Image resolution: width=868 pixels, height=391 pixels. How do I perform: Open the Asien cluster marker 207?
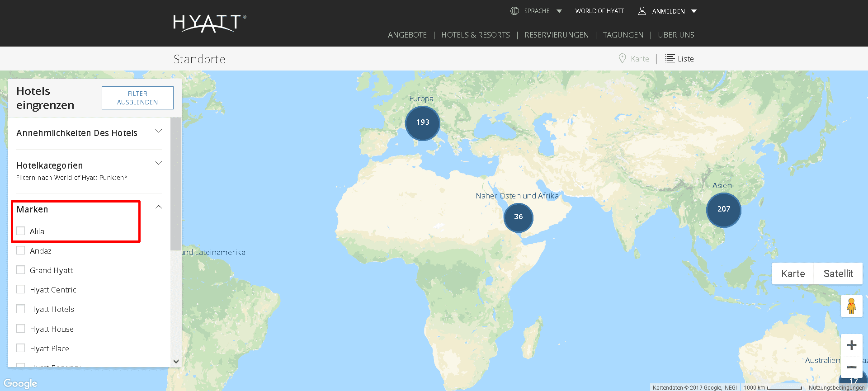click(723, 209)
